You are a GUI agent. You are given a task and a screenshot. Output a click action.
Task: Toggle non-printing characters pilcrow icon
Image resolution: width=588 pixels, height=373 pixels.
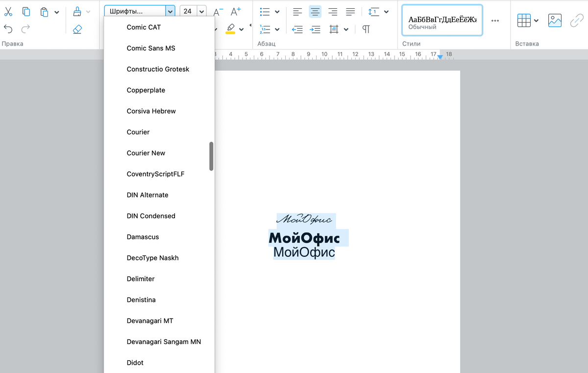click(x=366, y=29)
